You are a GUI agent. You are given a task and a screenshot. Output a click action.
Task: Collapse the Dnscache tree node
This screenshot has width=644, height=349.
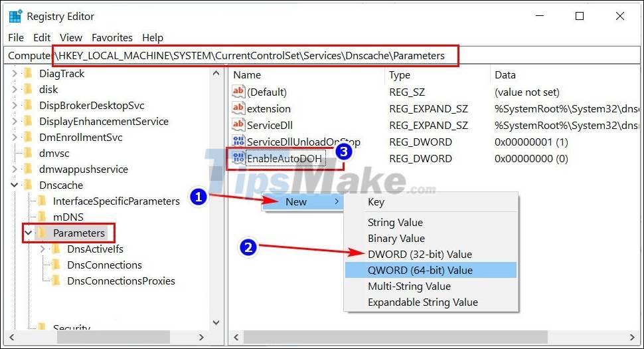click(15, 185)
